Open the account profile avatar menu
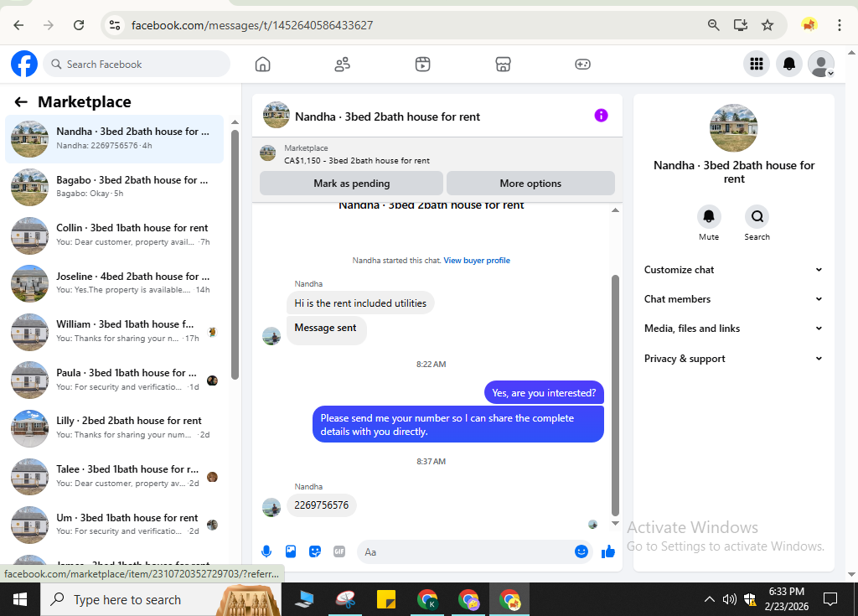Screen dimensions: 858x616 [821, 64]
